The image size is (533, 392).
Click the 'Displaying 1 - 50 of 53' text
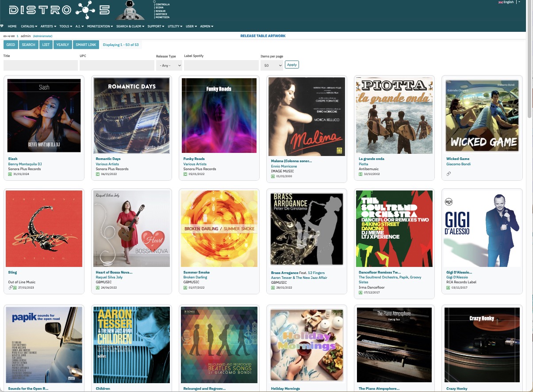(x=121, y=45)
